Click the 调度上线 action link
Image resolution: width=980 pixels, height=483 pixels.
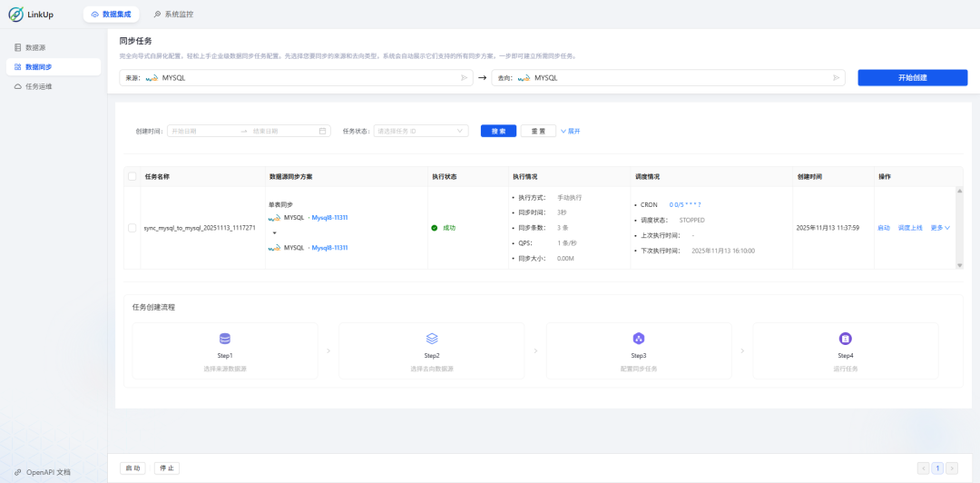(910, 228)
